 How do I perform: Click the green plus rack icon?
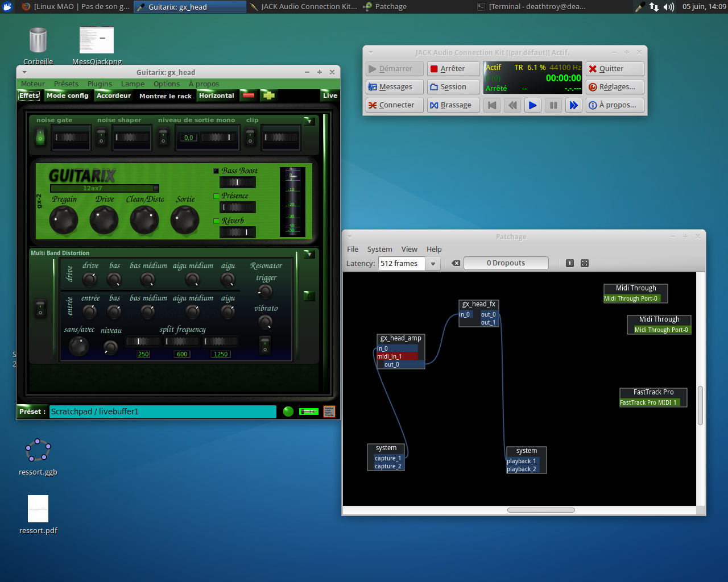268,95
